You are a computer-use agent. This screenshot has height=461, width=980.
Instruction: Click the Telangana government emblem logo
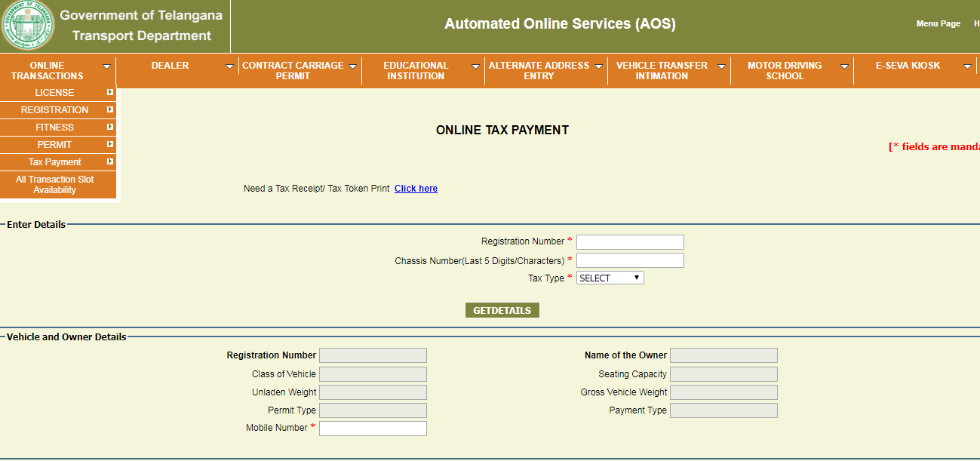click(27, 25)
